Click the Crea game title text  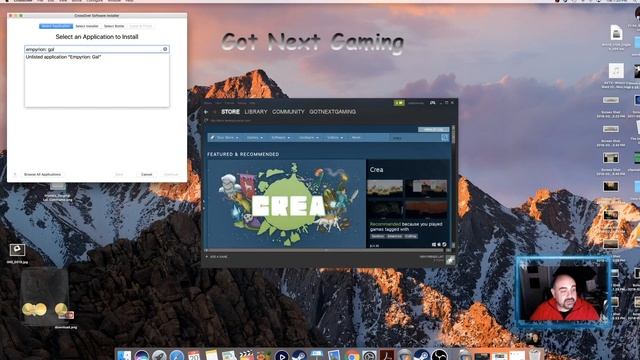pos(376,169)
